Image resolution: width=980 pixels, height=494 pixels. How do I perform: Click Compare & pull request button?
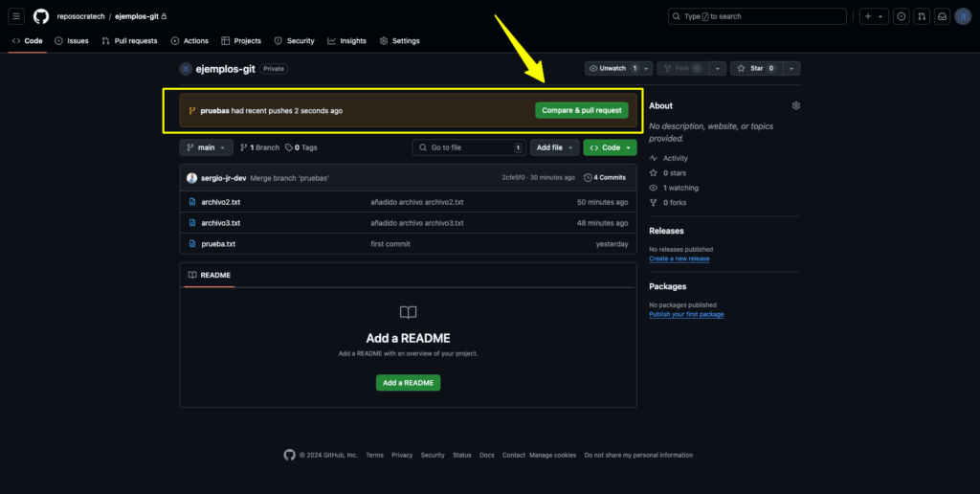tap(581, 110)
